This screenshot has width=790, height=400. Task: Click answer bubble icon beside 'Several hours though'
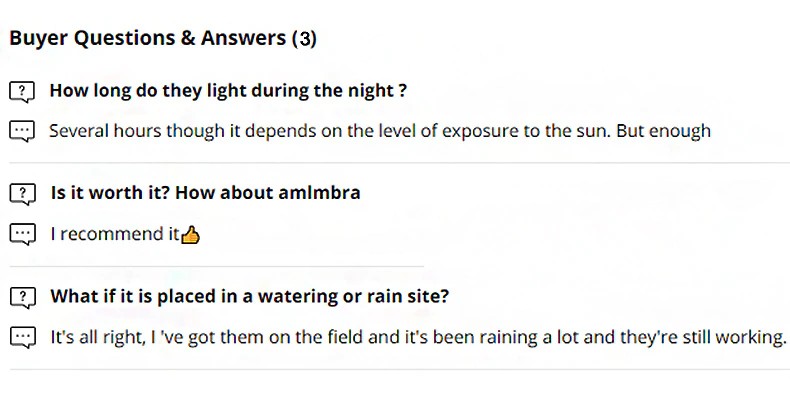pos(22,131)
